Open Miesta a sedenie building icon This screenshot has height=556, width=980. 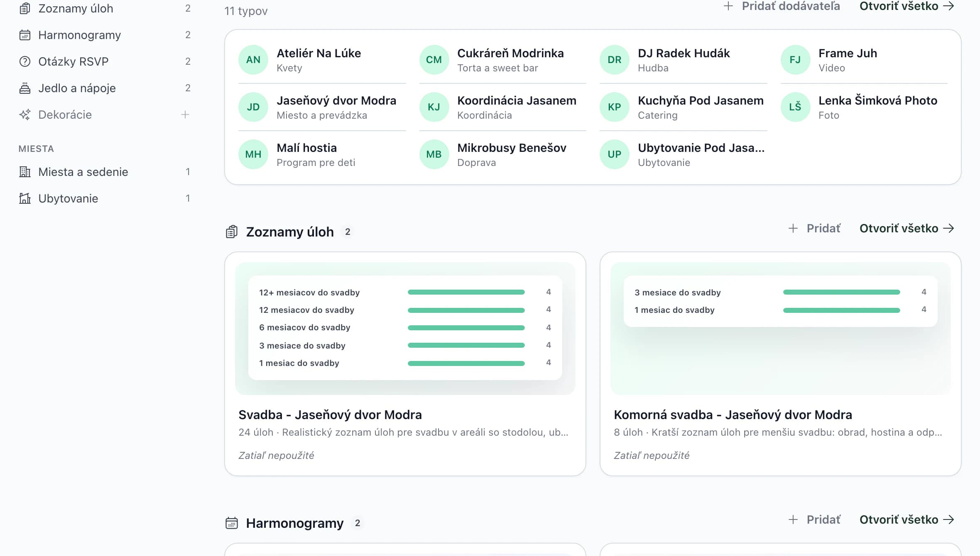coord(25,172)
